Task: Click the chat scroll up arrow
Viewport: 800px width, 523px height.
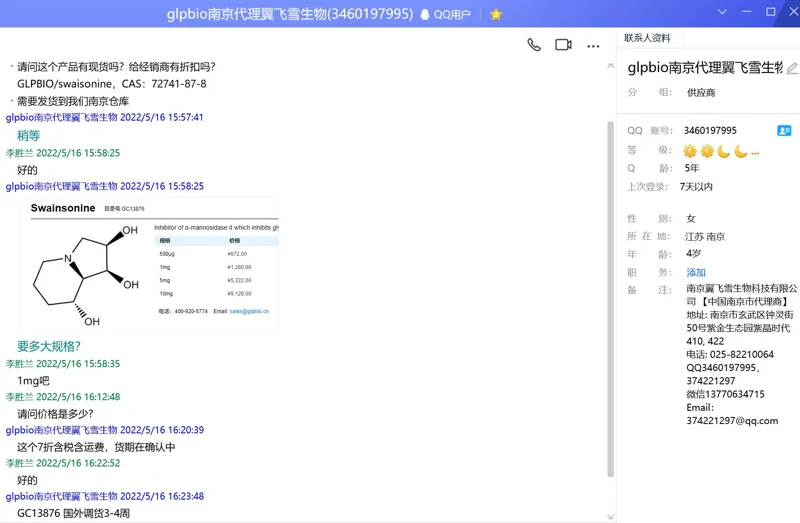Action: 610,66
